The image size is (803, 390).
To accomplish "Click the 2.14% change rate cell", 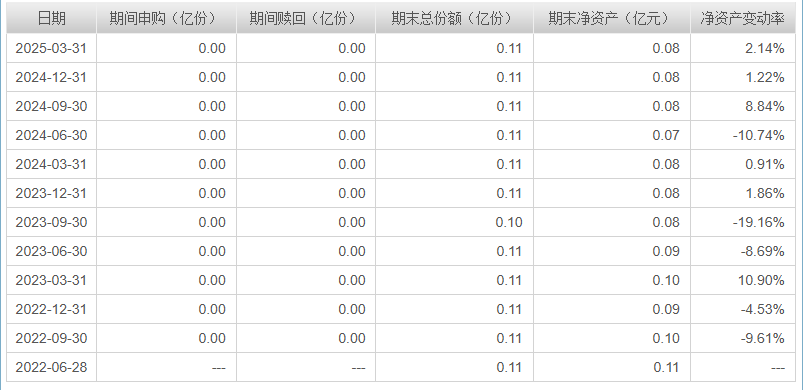I will click(743, 48).
